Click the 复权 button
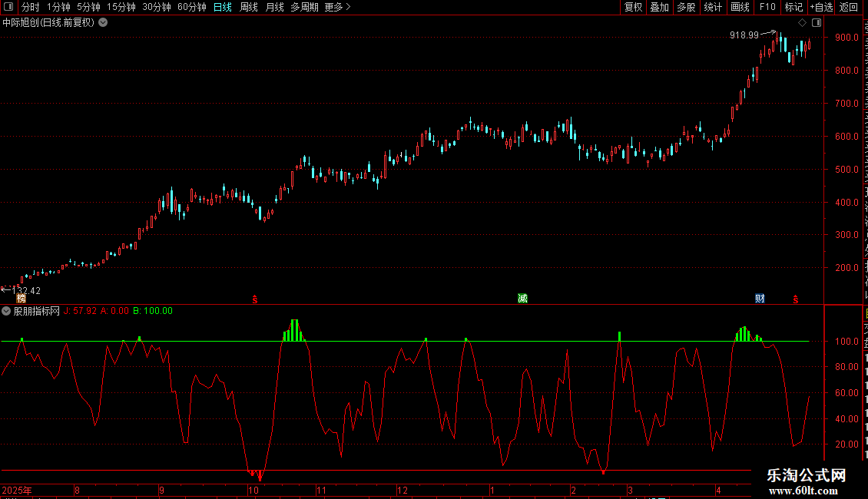868x499 pixels. pos(633,7)
